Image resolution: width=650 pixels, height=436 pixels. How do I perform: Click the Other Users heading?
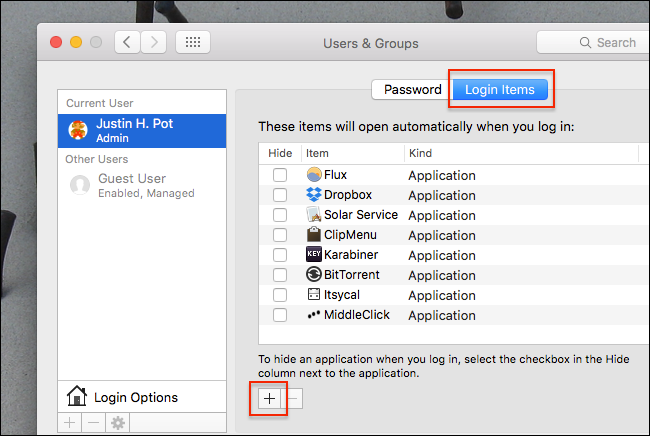pos(97,159)
